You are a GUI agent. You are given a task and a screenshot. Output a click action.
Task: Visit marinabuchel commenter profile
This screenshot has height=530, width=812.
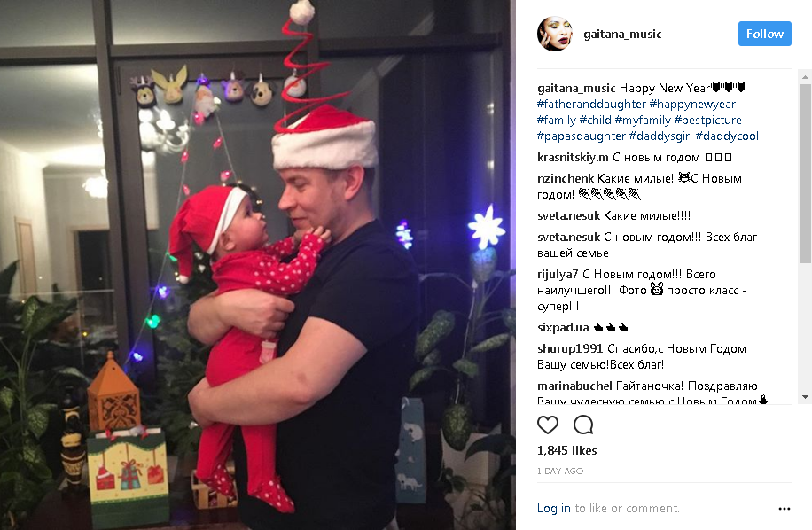click(574, 386)
